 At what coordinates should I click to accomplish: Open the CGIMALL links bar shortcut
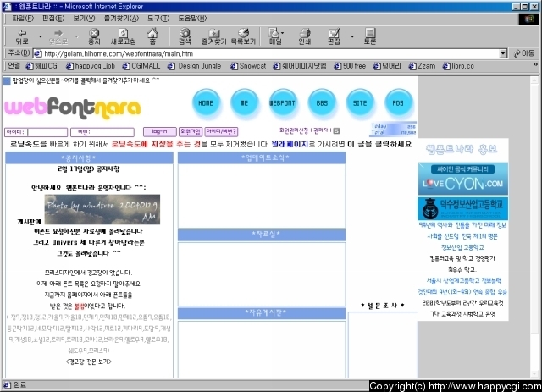point(141,66)
